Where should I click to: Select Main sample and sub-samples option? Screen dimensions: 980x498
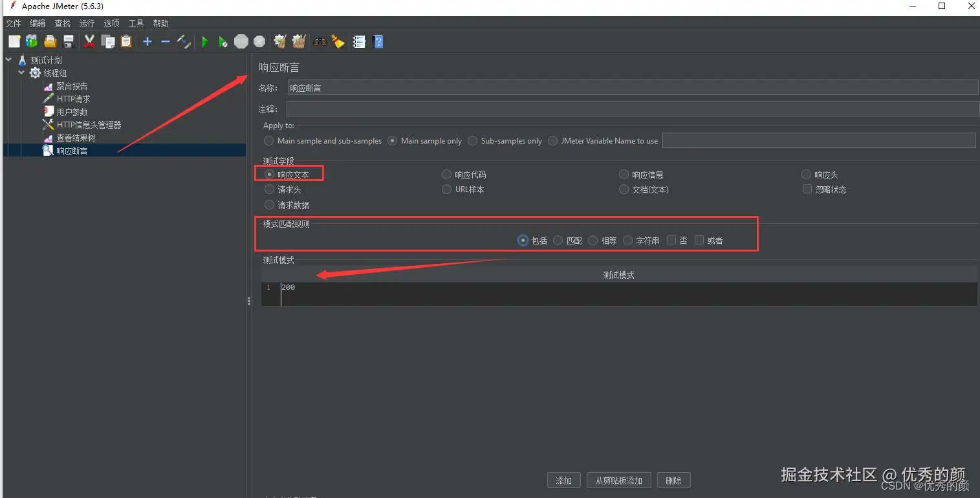[x=269, y=140]
